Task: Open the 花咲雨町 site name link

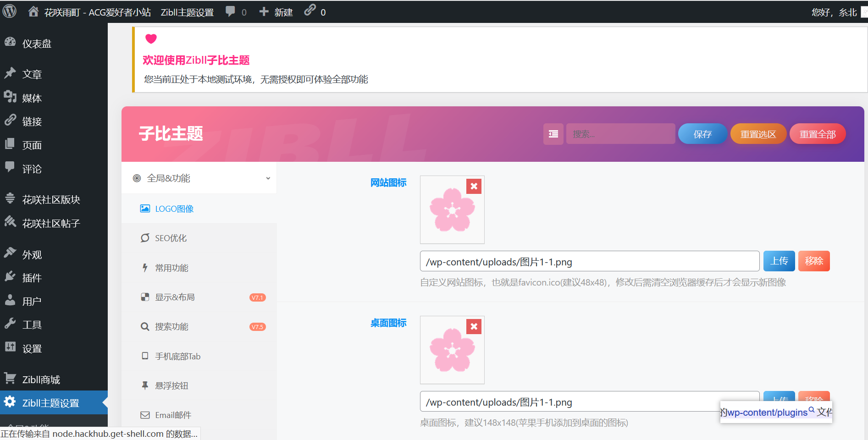Action: click(x=97, y=12)
